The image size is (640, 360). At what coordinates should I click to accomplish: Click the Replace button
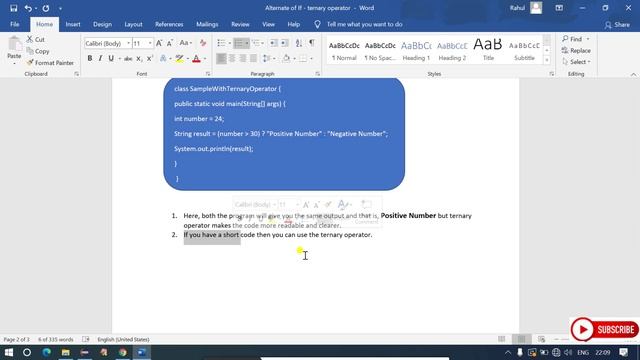[576, 51]
